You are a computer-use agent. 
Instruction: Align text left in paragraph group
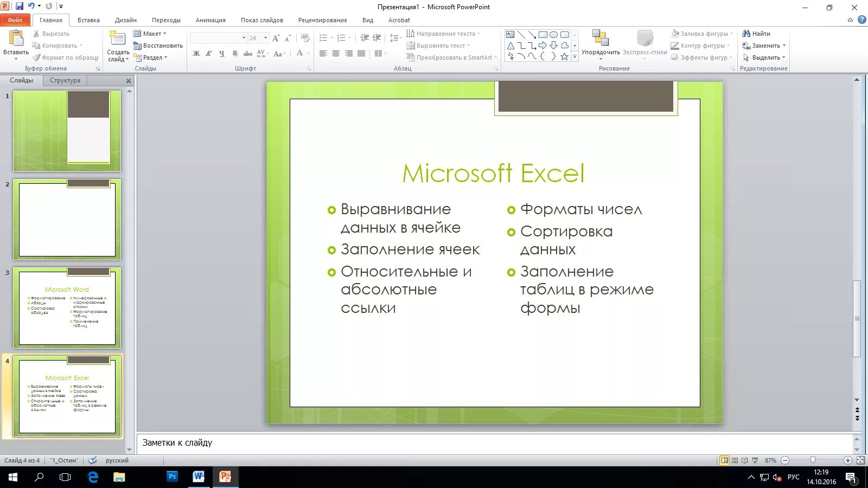[x=323, y=54]
